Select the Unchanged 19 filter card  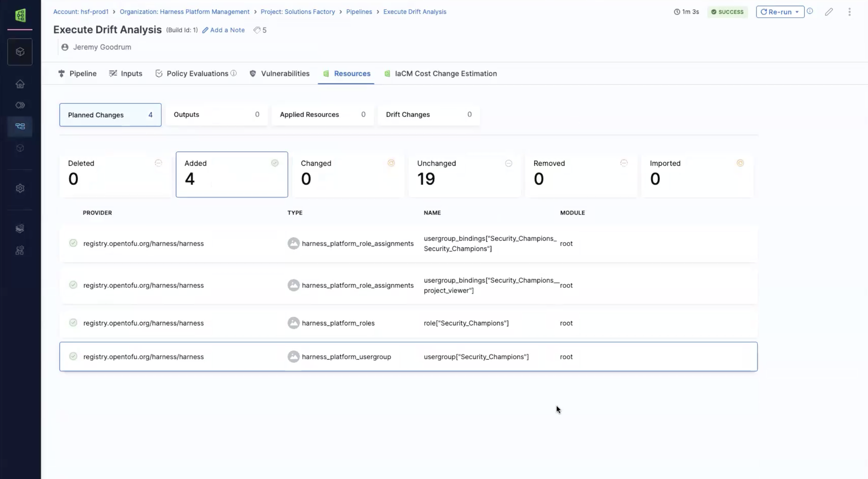click(x=464, y=175)
